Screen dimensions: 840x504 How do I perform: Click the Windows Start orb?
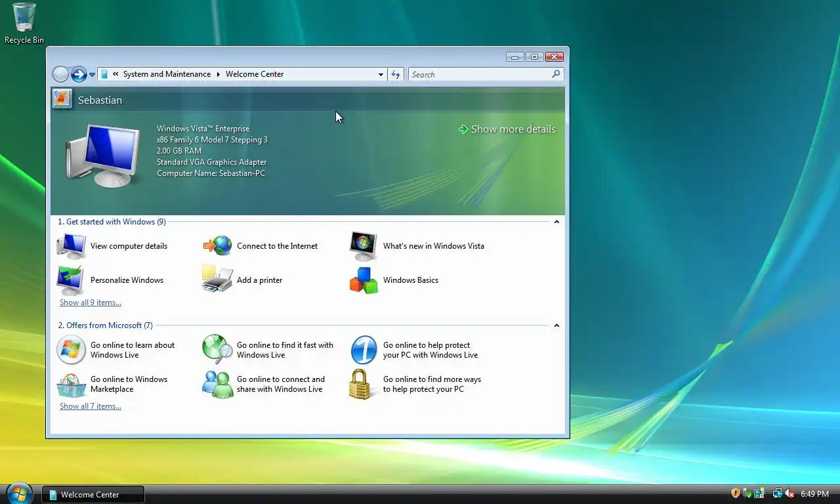[18, 493]
